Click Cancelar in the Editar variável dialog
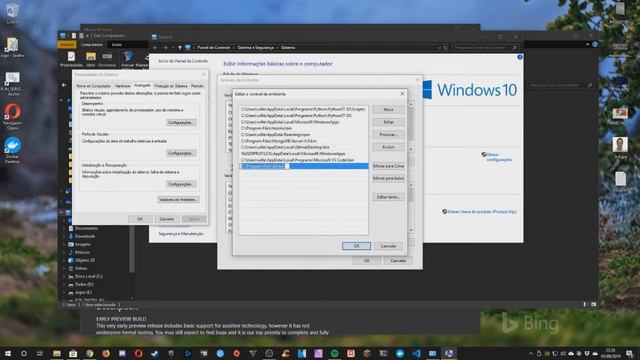Image resolution: width=640 pixels, height=360 pixels. point(388,246)
